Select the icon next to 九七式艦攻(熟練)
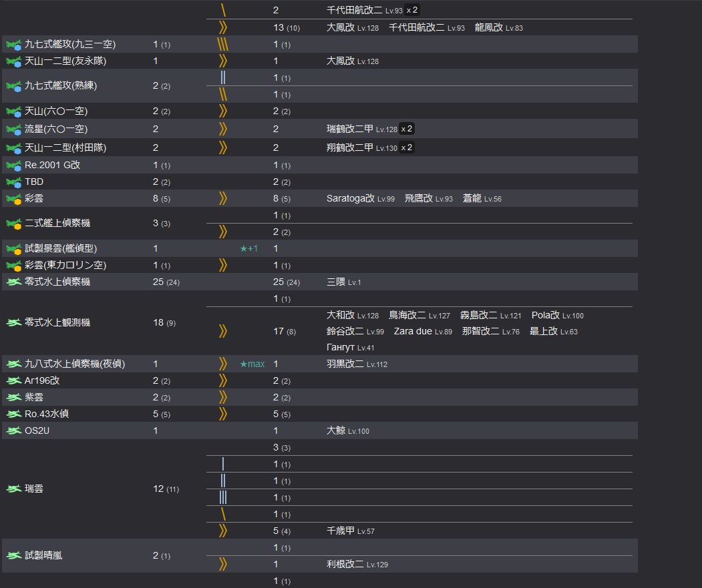The width and height of the screenshot is (702, 588). pyautogui.click(x=14, y=86)
